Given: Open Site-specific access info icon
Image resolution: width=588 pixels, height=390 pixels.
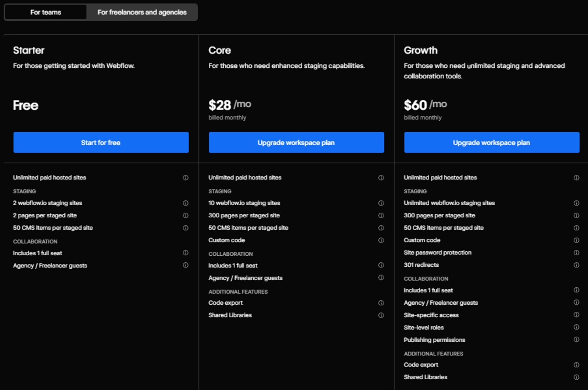Looking at the screenshot, I should tap(577, 315).
